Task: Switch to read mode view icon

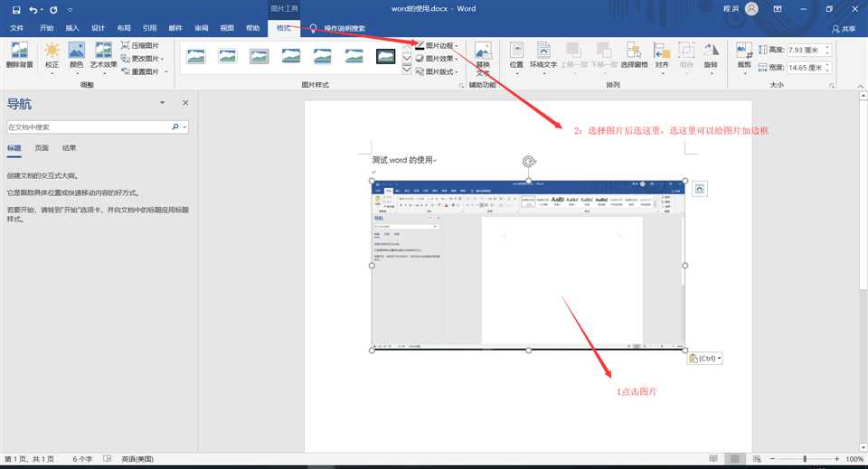Action: coord(713,459)
